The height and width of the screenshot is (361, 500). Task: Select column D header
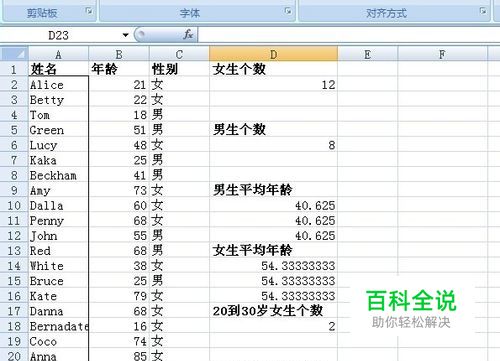coord(273,54)
